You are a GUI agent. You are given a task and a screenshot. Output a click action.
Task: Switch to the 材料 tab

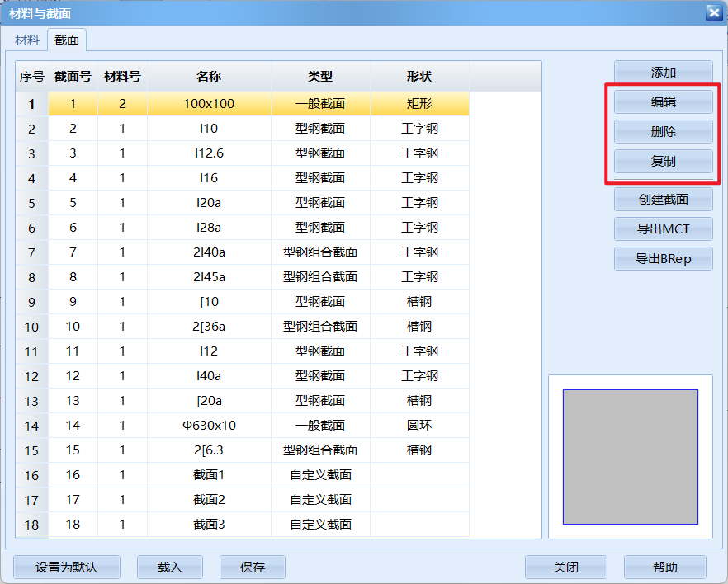pos(27,40)
